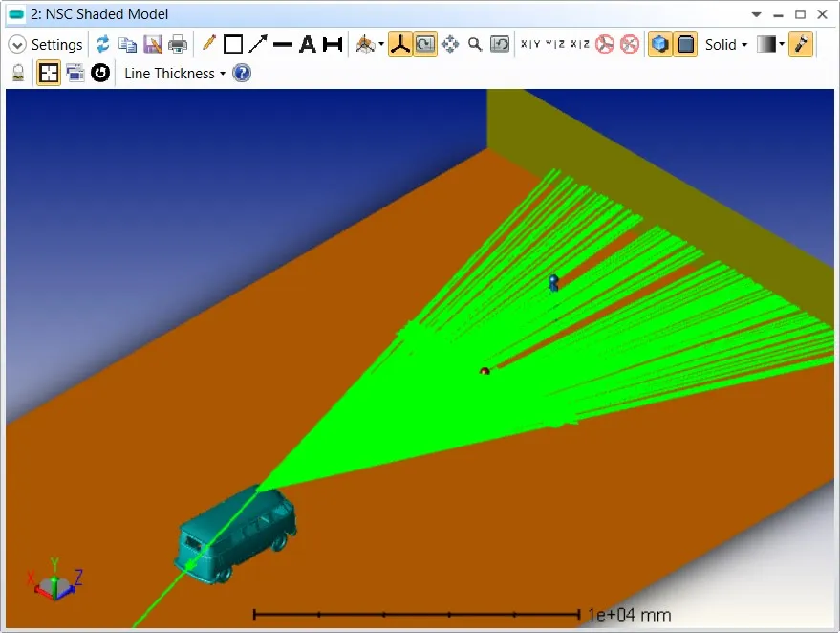The width and height of the screenshot is (840, 633).
Task: Open the Line Thickness dropdown
Action: point(175,74)
